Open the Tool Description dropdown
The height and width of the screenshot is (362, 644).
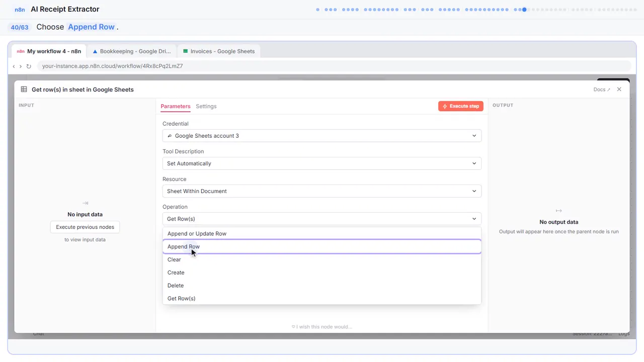pos(322,163)
